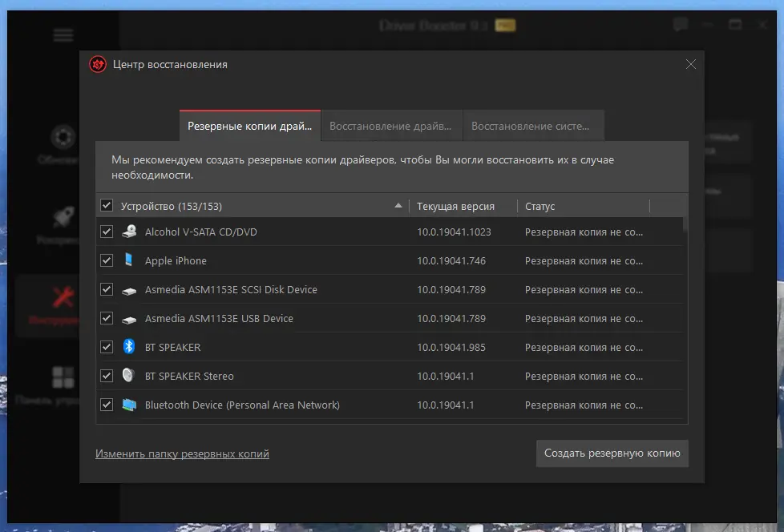Open the Update circle icon in sidebar
784x532 pixels.
pos(63,136)
